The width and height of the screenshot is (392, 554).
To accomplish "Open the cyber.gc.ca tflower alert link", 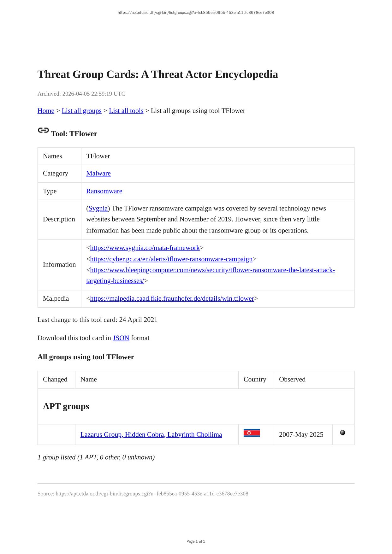I will tap(171, 259).
